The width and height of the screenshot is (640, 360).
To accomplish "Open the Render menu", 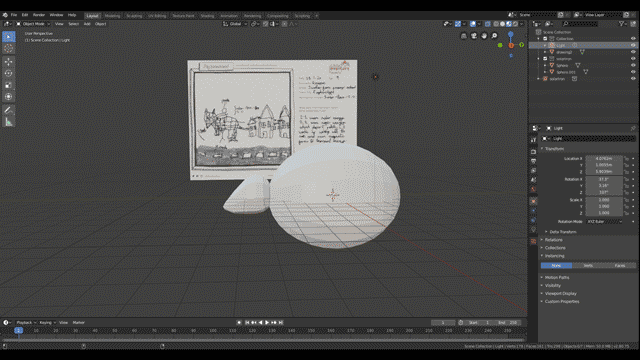I will click(x=39, y=15).
